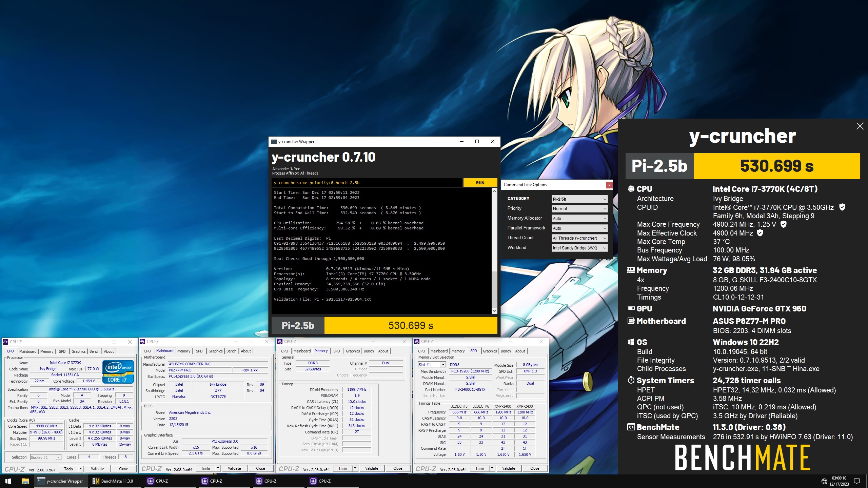
Task: Open the notification center icon
Action: tap(857, 481)
